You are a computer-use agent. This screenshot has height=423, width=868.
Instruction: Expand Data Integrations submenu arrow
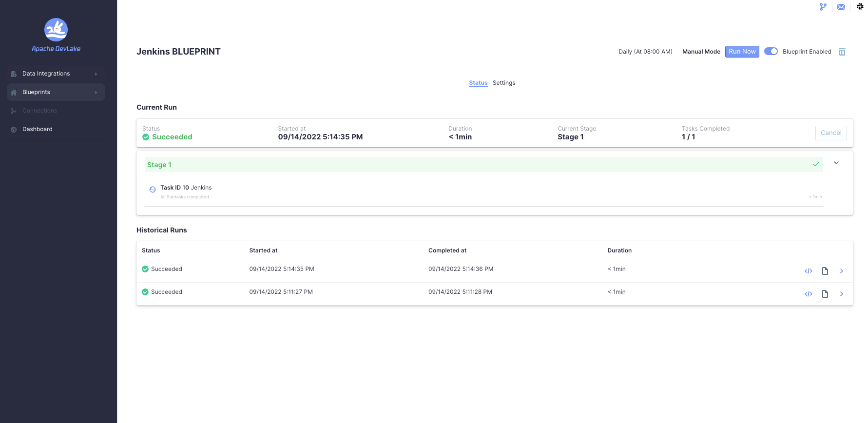(96, 74)
